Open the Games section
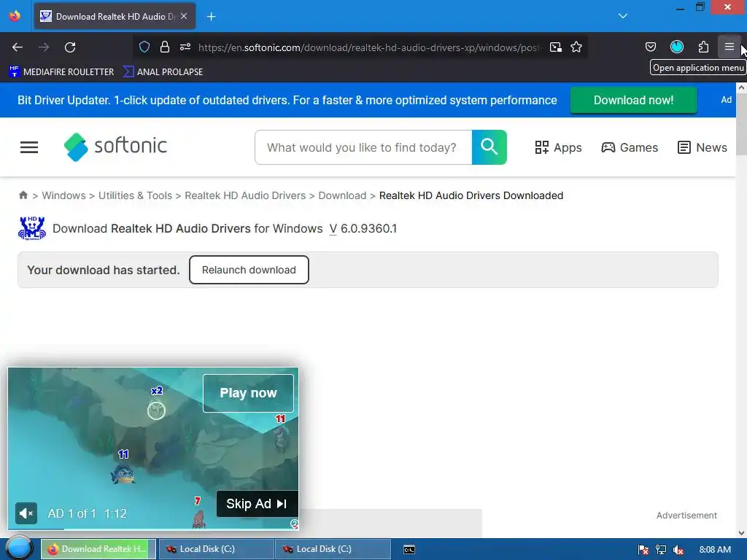Screen dimensions: 747x560 pos(630,147)
